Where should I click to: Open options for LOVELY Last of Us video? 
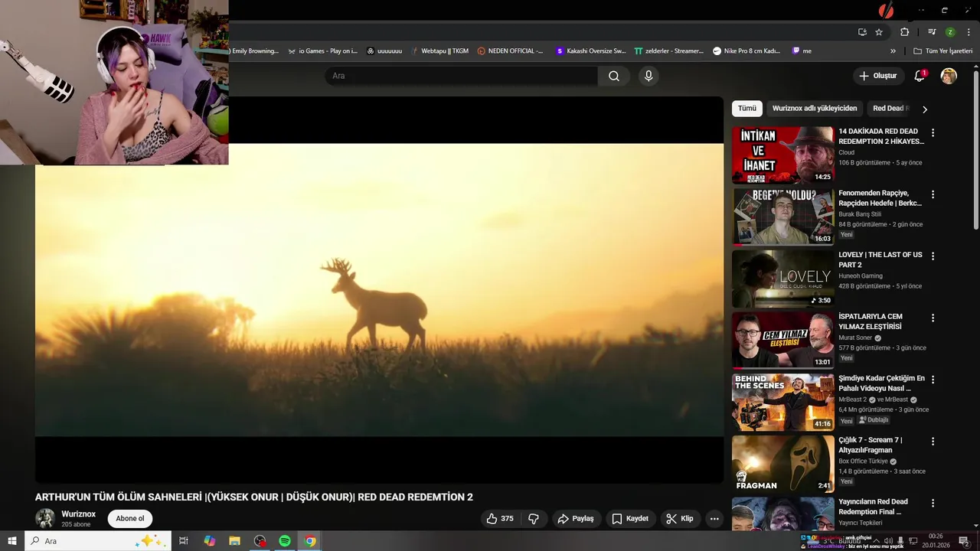tap(933, 256)
